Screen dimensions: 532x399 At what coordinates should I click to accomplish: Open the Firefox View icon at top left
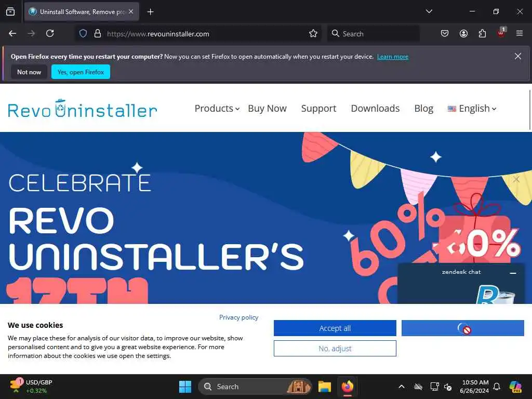tap(10, 11)
